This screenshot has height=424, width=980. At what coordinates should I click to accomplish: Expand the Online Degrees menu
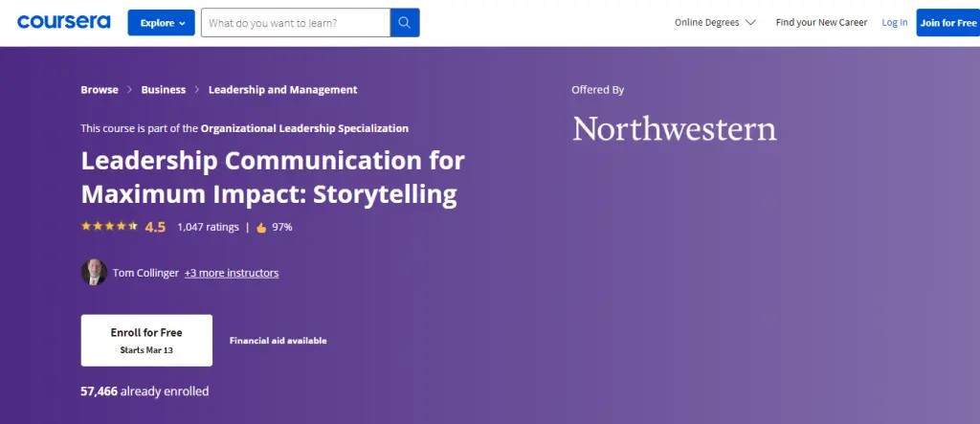[x=715, y=23]
